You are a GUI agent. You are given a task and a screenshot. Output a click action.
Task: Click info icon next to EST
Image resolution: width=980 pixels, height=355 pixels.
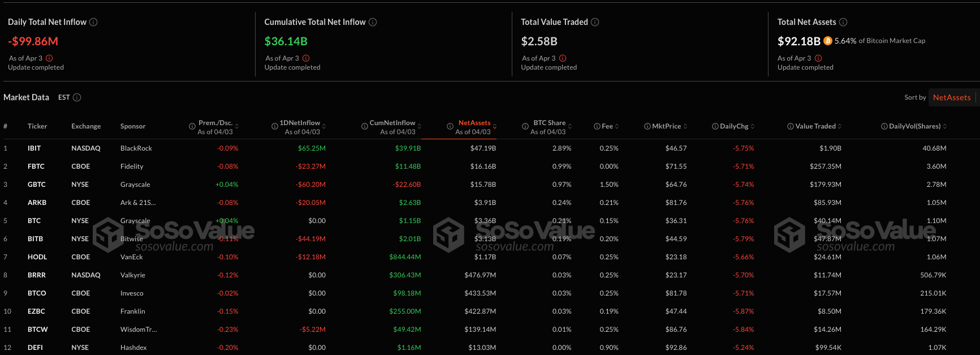[x=77, y=97]
